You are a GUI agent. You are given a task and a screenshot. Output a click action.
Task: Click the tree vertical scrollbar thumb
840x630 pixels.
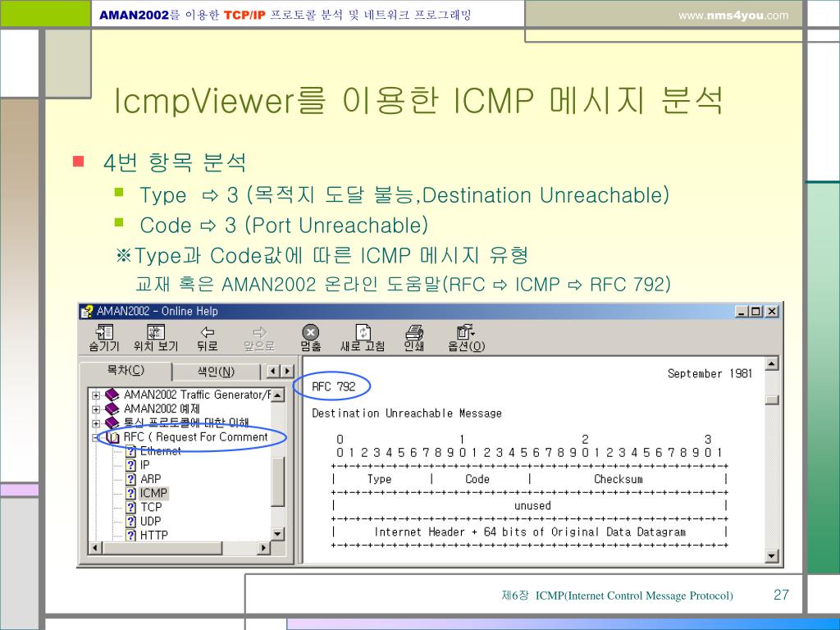pyautogui.click(x=277, y=482)
